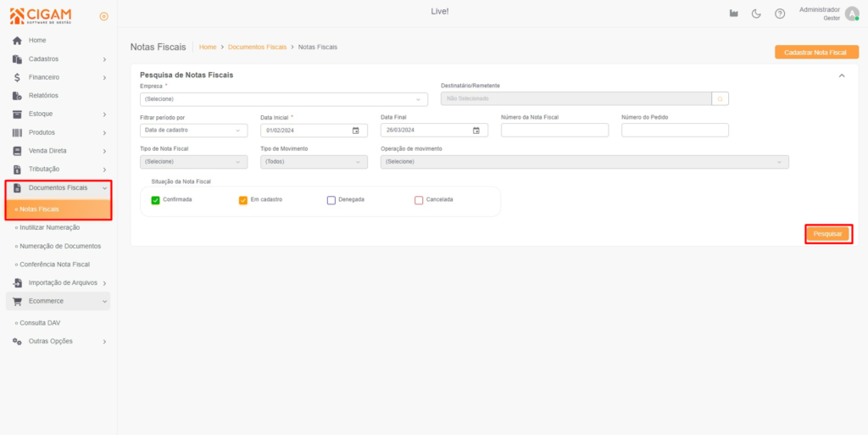The height and width of the screenshot is (435, 868).
Task: Follow the Documentos Fiscais breadcrumb link
Action: pos(258,47)
